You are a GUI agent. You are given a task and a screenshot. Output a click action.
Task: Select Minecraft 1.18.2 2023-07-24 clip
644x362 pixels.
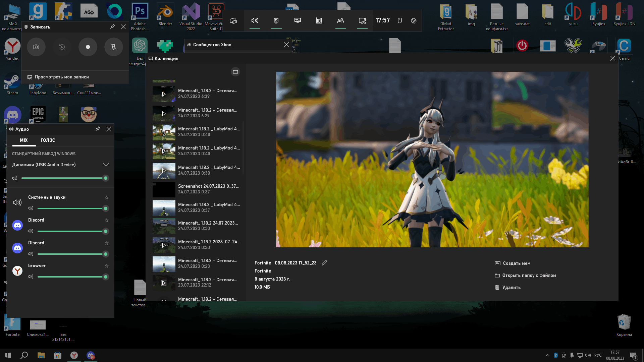coord(197,245)
